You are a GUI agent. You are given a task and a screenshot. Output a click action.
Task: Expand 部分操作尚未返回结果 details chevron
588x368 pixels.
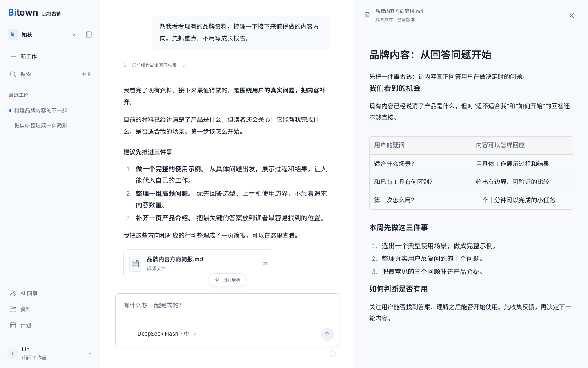(183, 65)
